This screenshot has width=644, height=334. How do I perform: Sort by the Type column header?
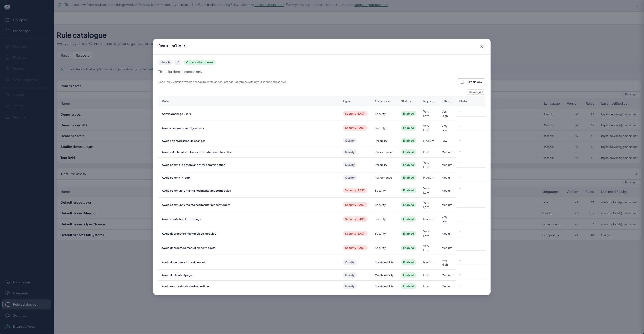tap(346, 101)
